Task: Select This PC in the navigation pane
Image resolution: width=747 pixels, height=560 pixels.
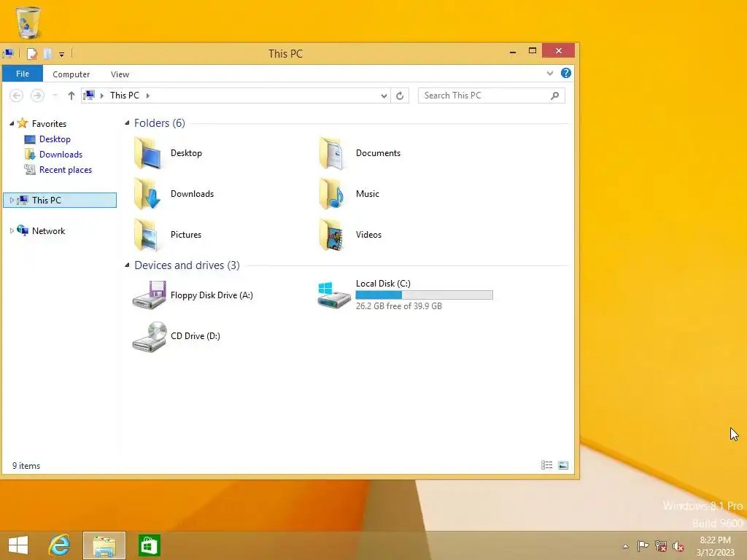Action: point(60,200)
